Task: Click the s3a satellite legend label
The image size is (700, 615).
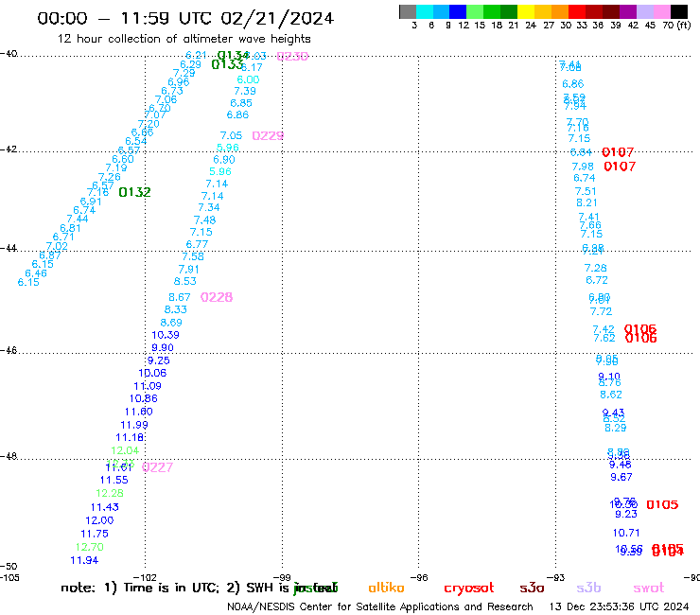Action: [x=533, y=588]
